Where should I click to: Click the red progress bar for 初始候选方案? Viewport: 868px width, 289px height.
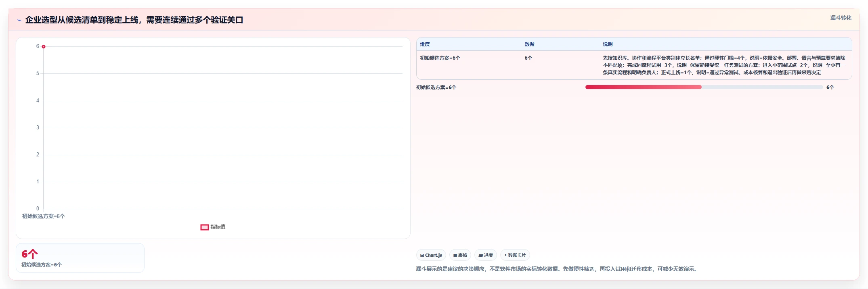point(643,87)
